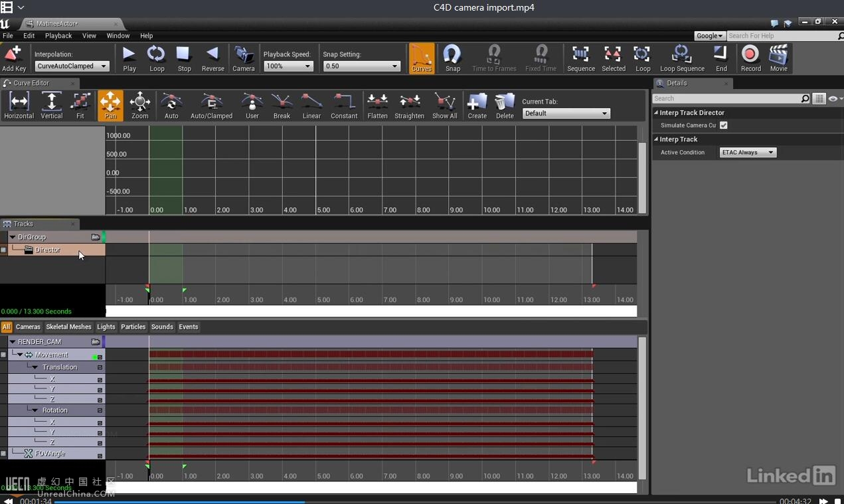Viewport: 844px width, 504px height.
Task: Fit view to Selected keys
Action: point(614,58)
